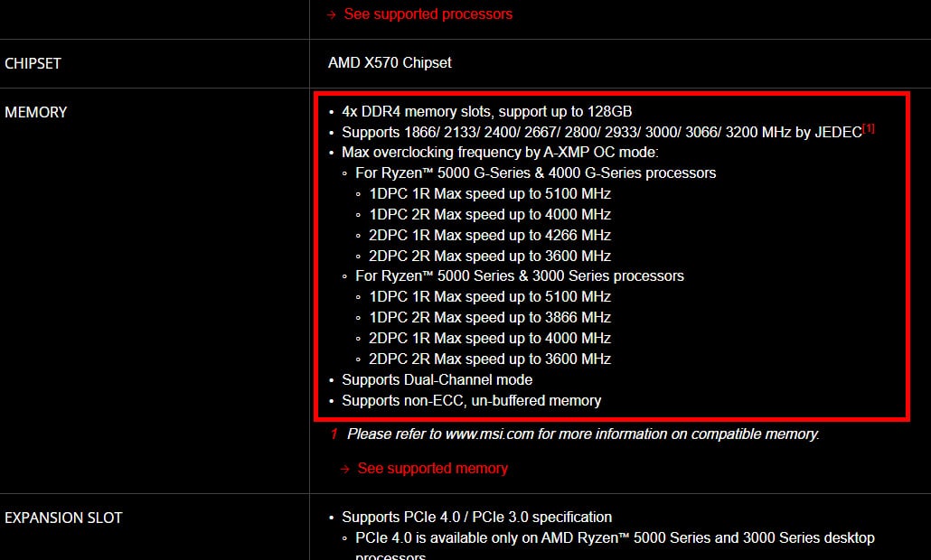Click arrow icon beside See supported memory

[x=345, y=470]
